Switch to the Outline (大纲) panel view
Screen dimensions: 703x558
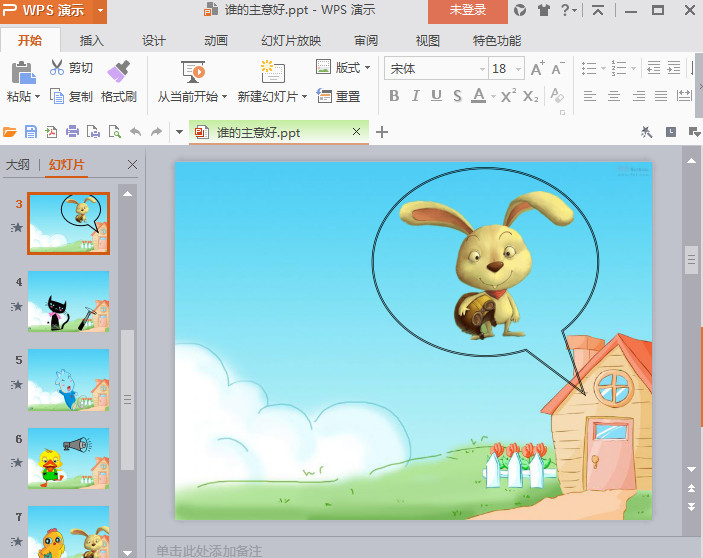coord(17,165)
